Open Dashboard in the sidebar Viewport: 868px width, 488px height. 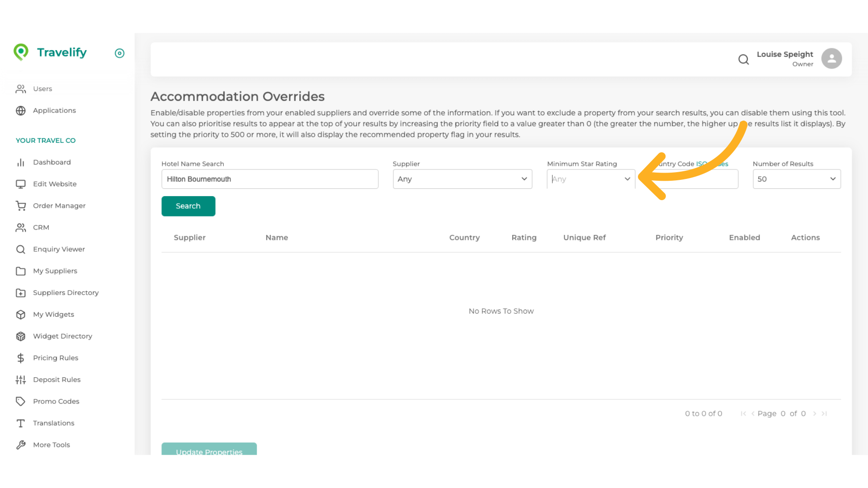point(52,162)
